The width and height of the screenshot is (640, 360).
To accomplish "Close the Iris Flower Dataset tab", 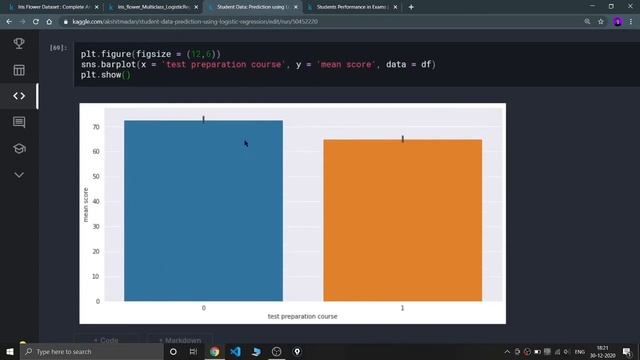I will [97, 7].
